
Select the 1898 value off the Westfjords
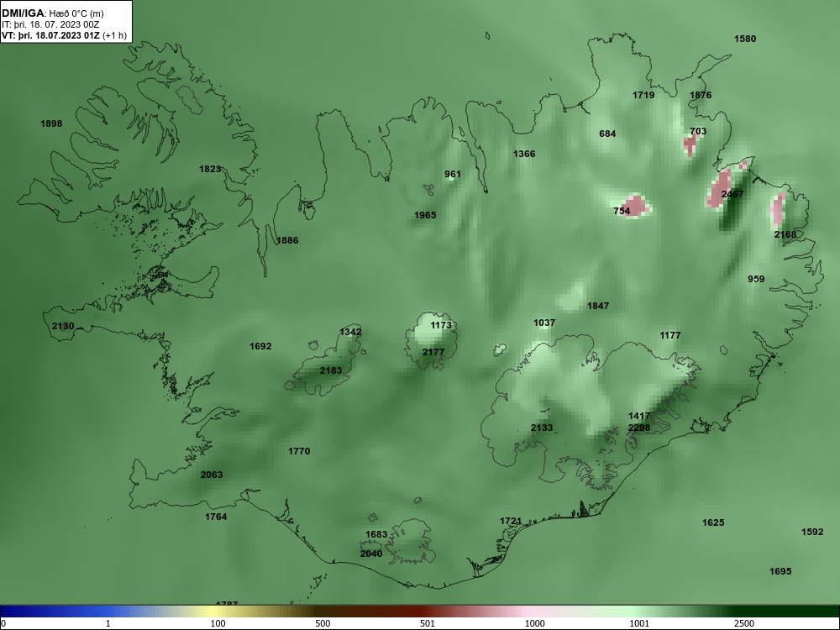click(x=51, y=123)
